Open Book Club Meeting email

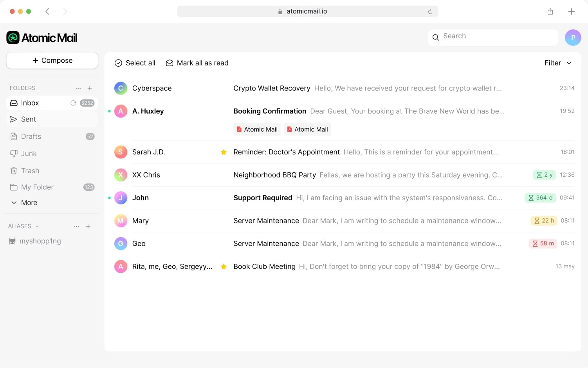(x=264, y=266)
